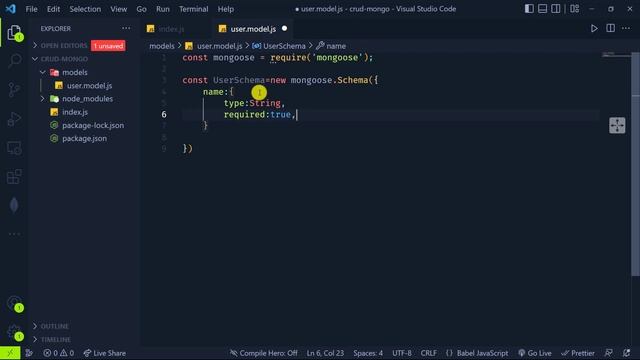The width and height of the screenshot is (640, 360).
Task: Open the View menu
Action: 118,9
